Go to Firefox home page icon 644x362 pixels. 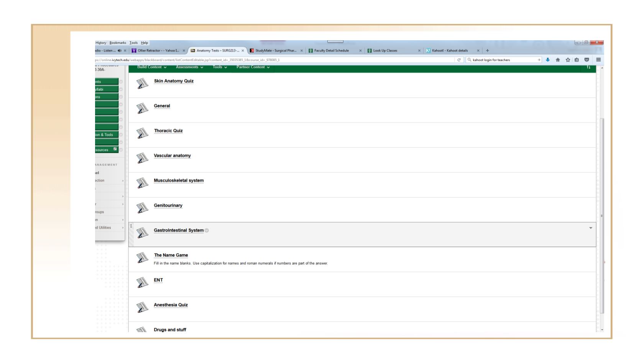[x=558, y=60]
